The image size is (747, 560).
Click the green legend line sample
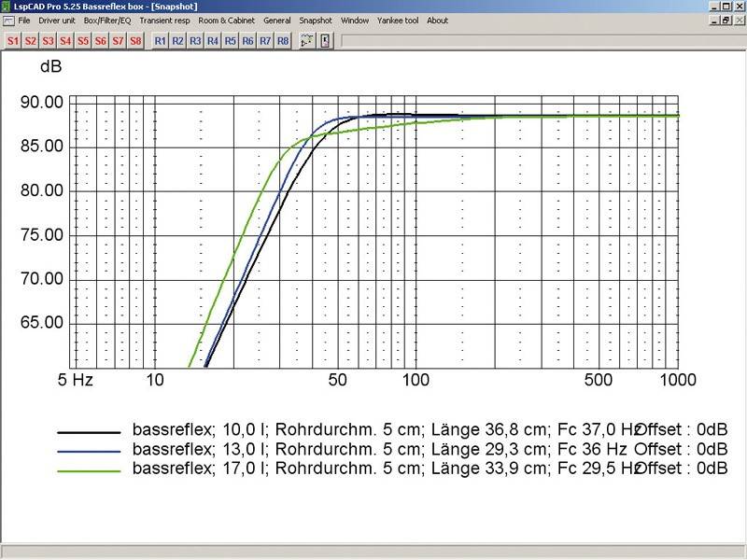tap(89, 471)
